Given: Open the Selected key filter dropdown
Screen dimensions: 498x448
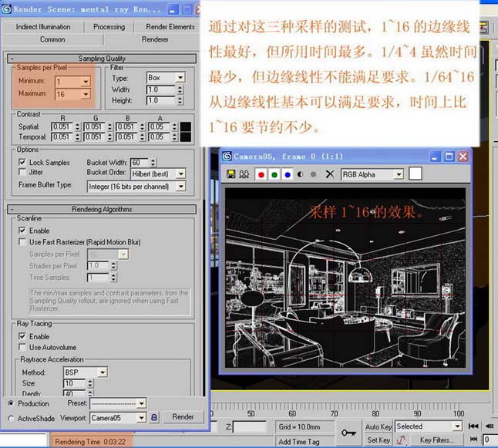Looking at the screenshot, I should pos(457,426).
